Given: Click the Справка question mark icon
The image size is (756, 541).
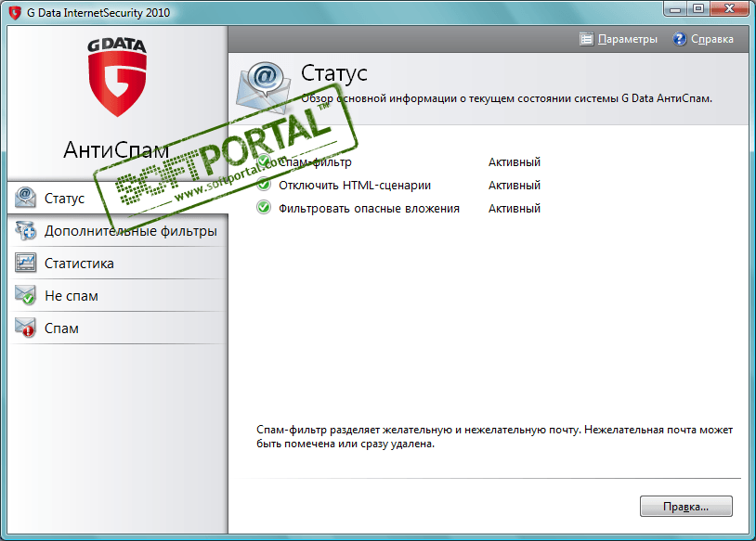Looking at the screenshot, I should [x=679, y=39].
